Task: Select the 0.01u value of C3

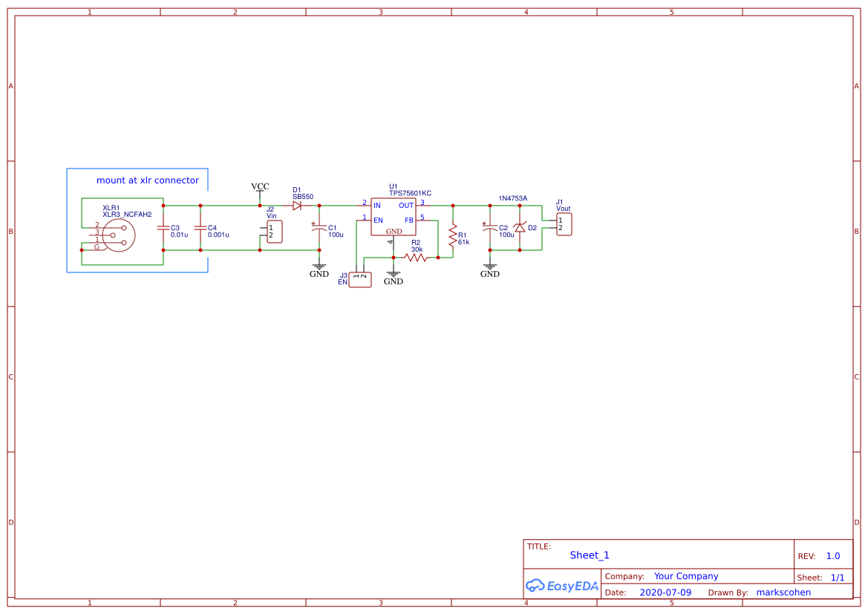Action: (180, 235)
